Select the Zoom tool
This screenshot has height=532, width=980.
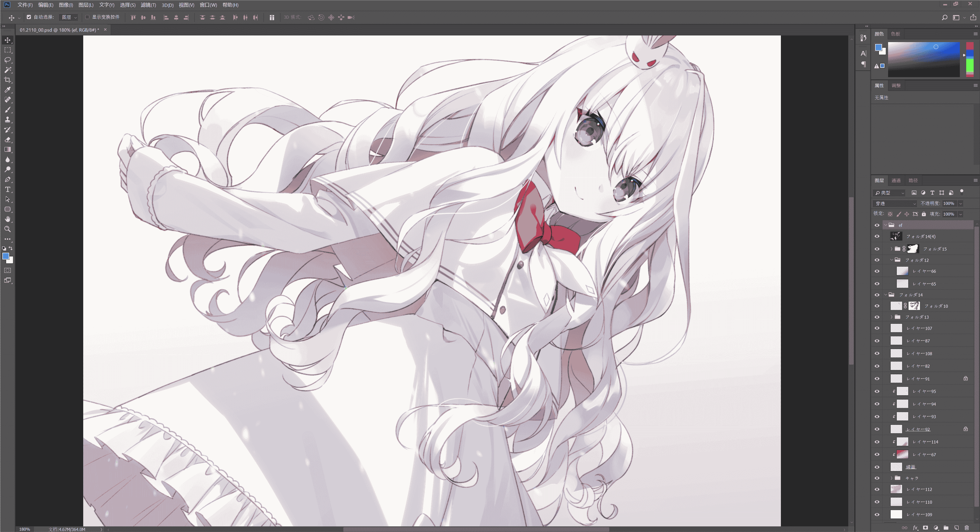click(8, 229)
